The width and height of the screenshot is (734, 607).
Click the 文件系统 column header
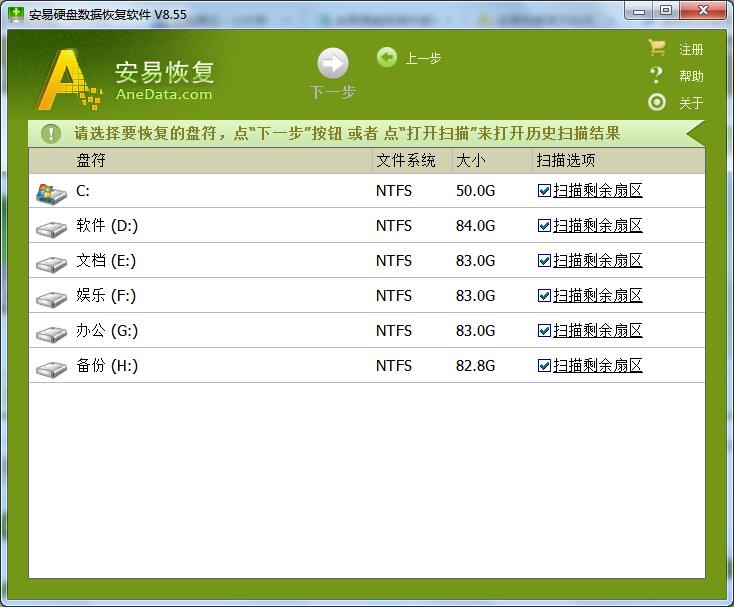[x=406, y=160]
